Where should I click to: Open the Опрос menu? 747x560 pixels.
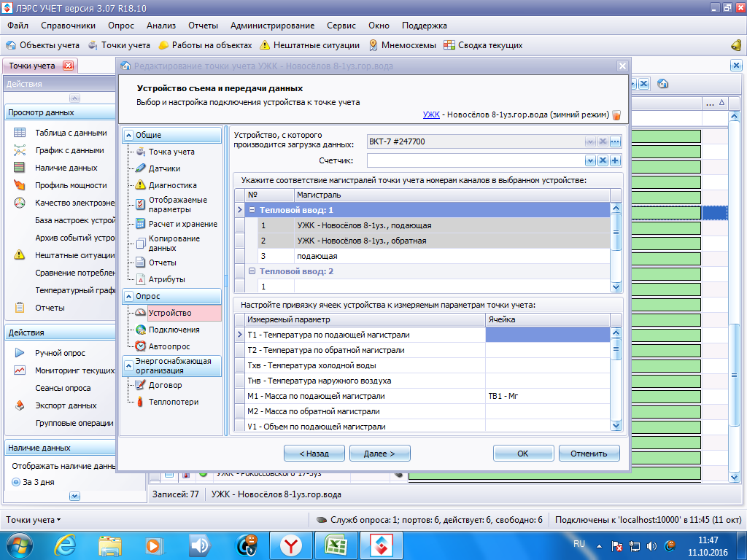121,26
